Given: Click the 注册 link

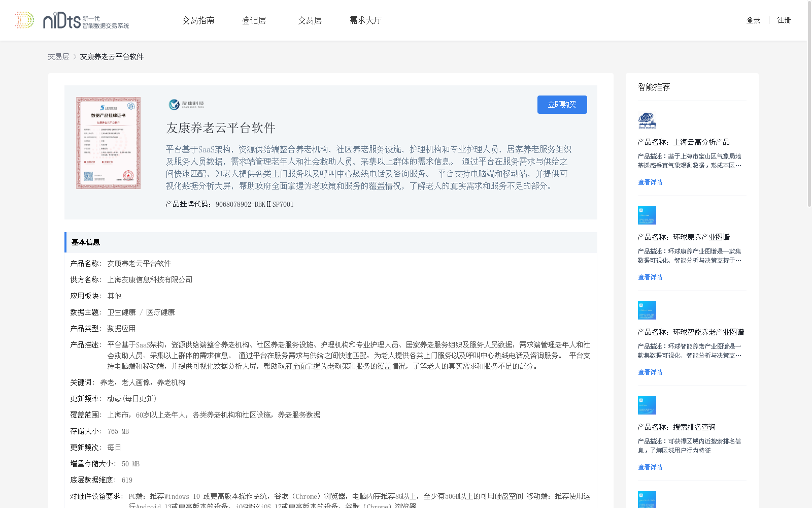Looking at the screenshot, I should 784,20.
